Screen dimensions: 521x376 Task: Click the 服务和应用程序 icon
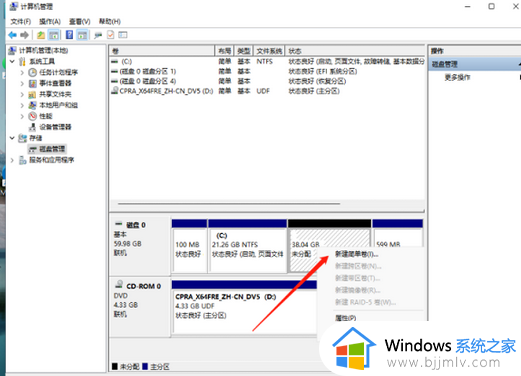tap(23, 160)
